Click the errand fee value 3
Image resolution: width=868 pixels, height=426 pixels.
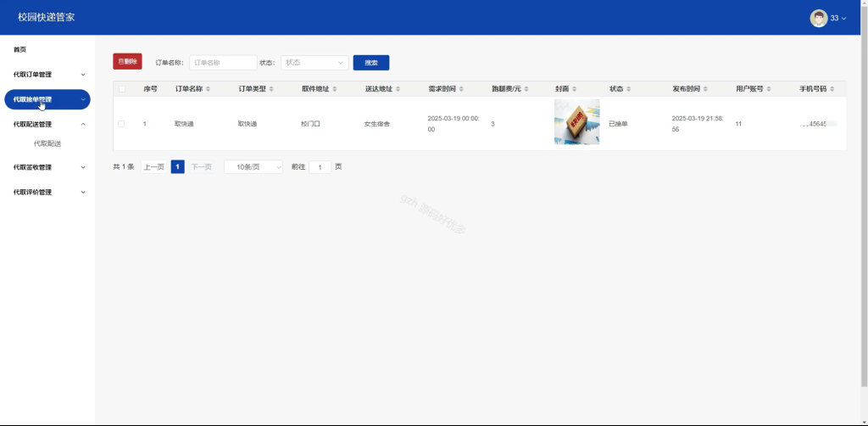(x=492, y=124)
